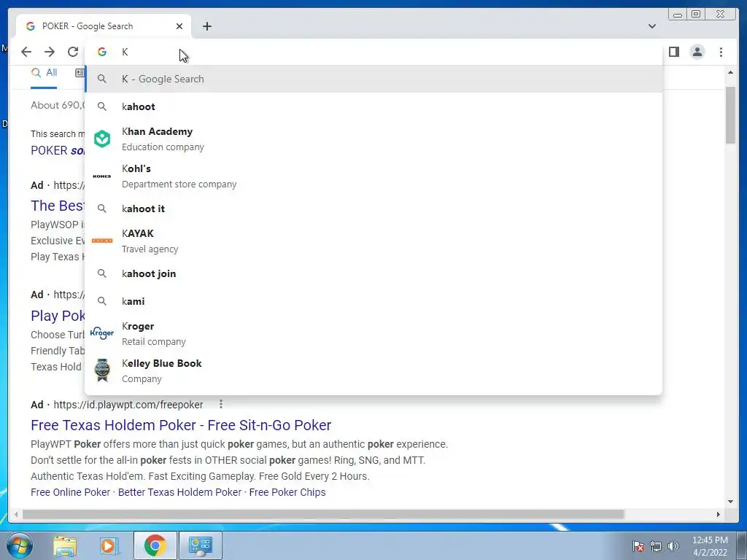
Task: Launch Windows Media Player from taskbar
Action: tap(109, 545)
